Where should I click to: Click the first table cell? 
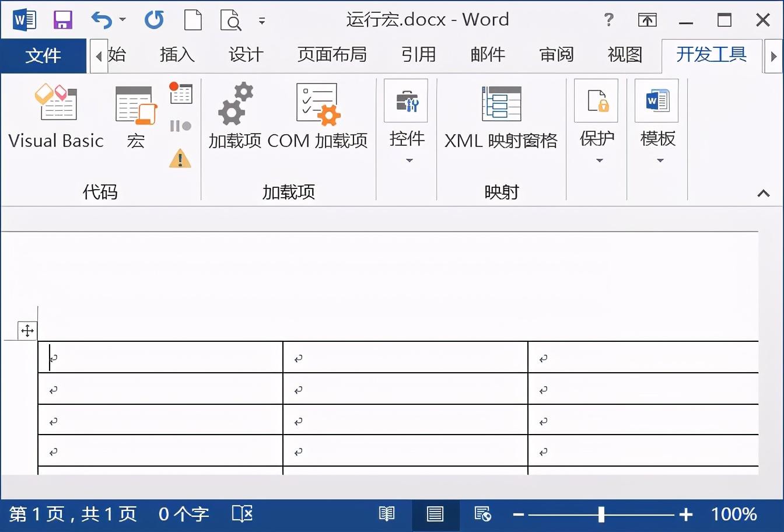pyautogui.click(x=160, y=357)
